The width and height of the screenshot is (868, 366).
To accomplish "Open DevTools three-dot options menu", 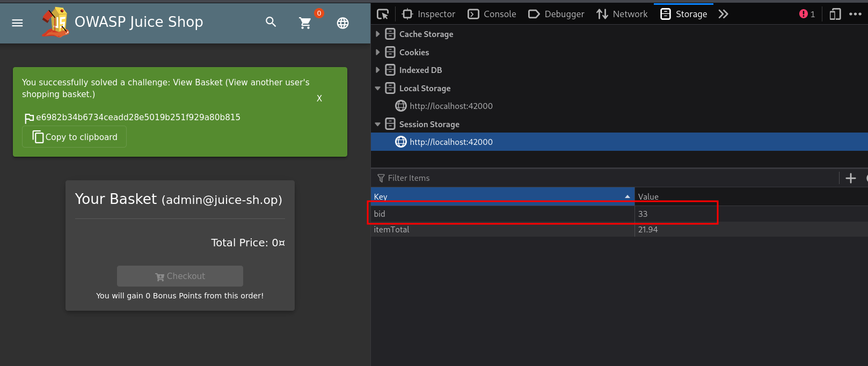I will click(855, 14).
